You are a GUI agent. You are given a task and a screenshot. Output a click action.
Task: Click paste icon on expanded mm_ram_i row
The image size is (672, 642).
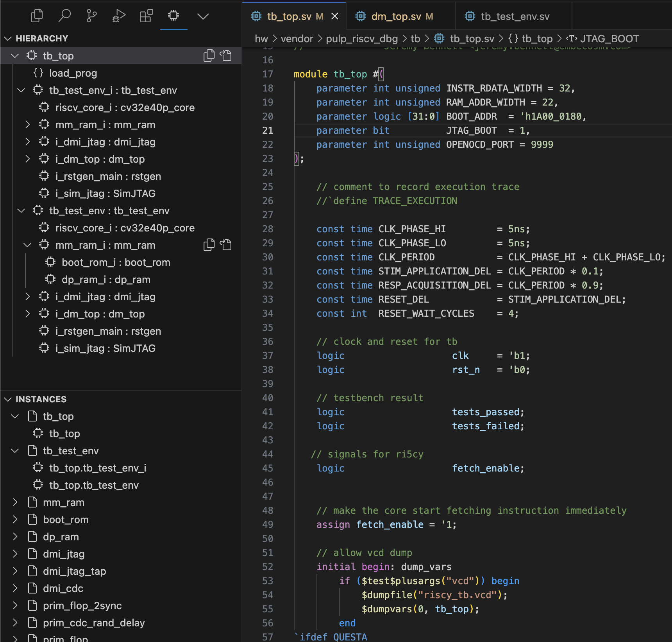(x=226, y=245)
